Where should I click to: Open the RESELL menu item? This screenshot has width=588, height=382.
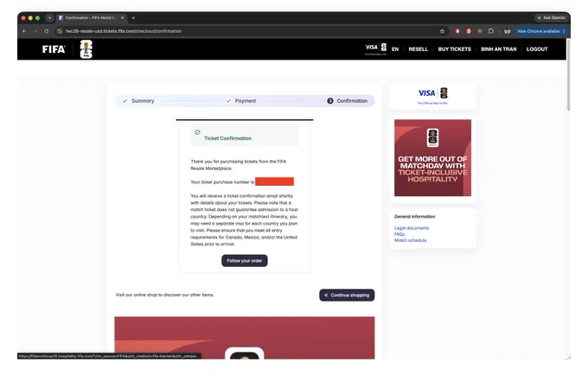coord(419,49)
